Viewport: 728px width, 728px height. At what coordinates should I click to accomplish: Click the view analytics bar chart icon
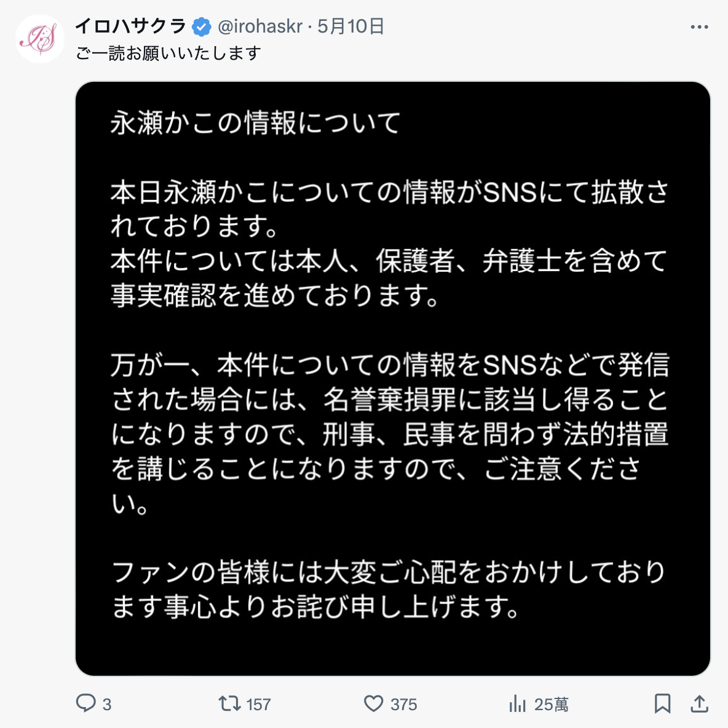click(518, 703)
